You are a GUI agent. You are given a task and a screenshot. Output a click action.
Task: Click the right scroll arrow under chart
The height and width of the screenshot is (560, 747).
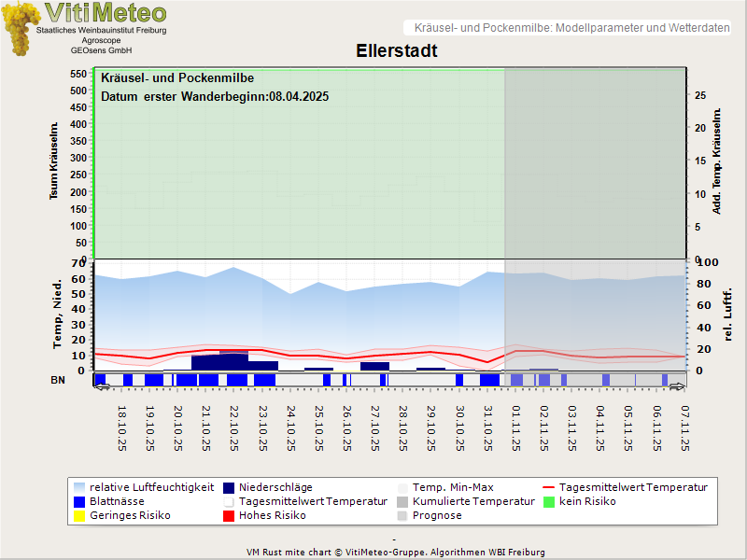[x=677, y=385]
